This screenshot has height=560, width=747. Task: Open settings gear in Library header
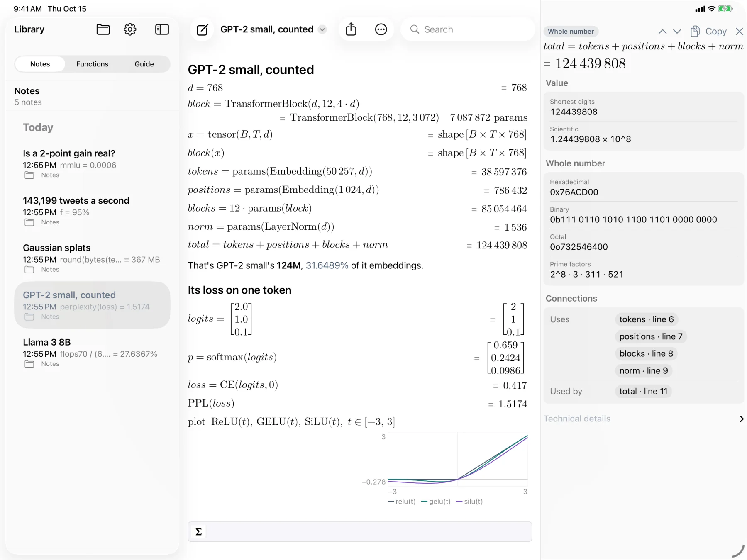click(130, 29)
